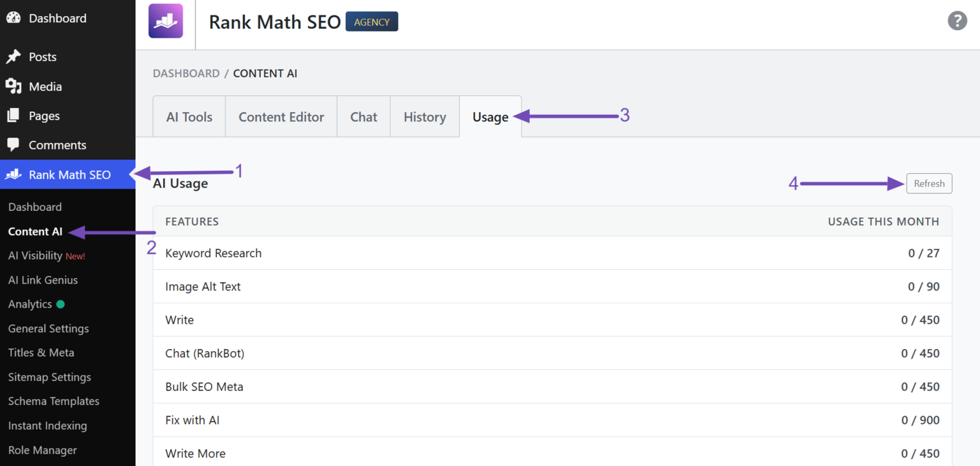
Task: Open General Settings submenu
Action: [48, 329]
